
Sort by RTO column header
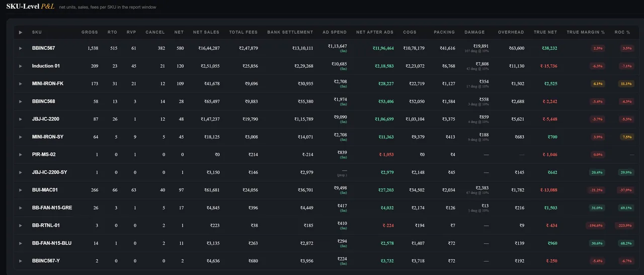112,32
